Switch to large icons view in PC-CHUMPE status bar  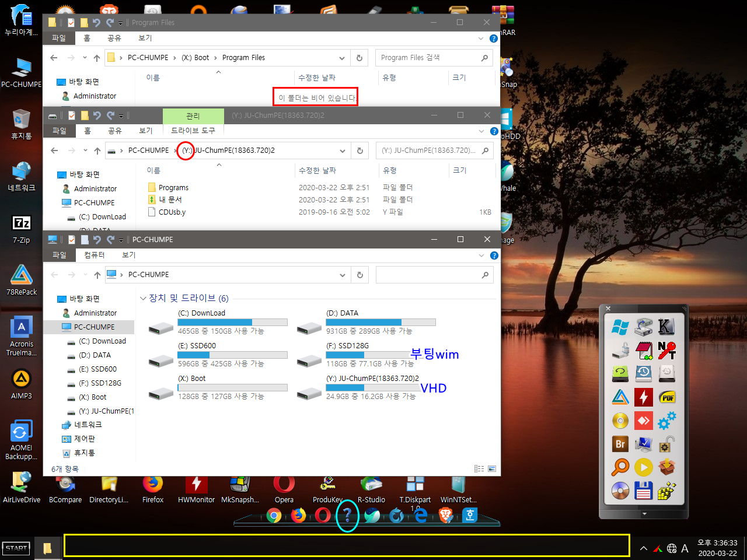(x=492, y=469)
